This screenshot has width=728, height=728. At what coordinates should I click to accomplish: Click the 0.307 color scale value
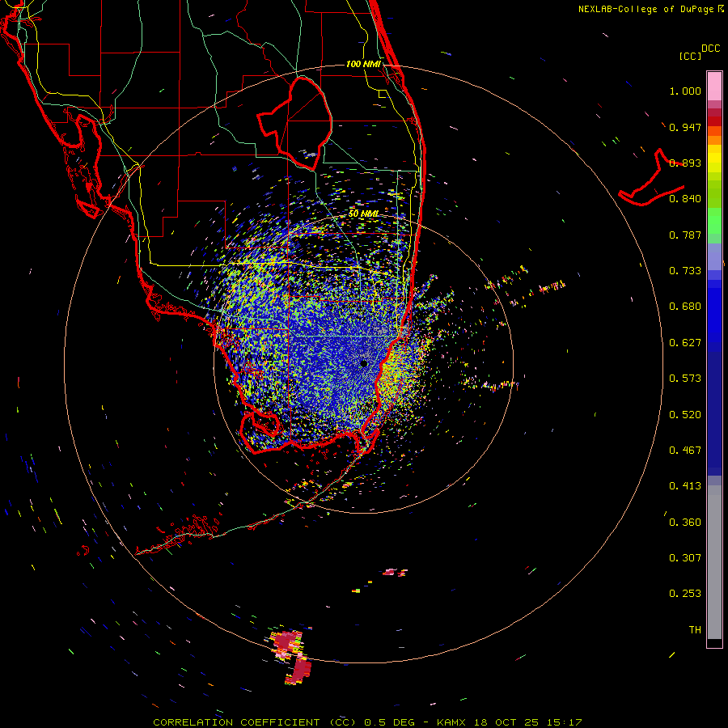click(x=685, y=558)
